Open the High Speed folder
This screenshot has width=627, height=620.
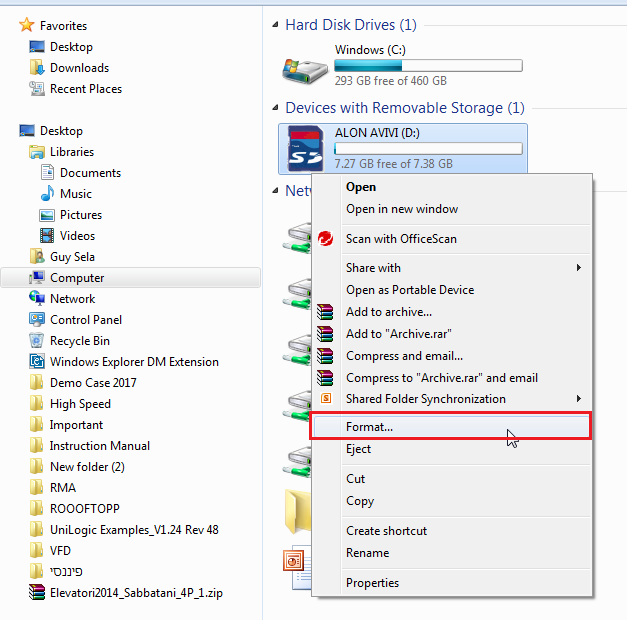click(x=80, y=404)
